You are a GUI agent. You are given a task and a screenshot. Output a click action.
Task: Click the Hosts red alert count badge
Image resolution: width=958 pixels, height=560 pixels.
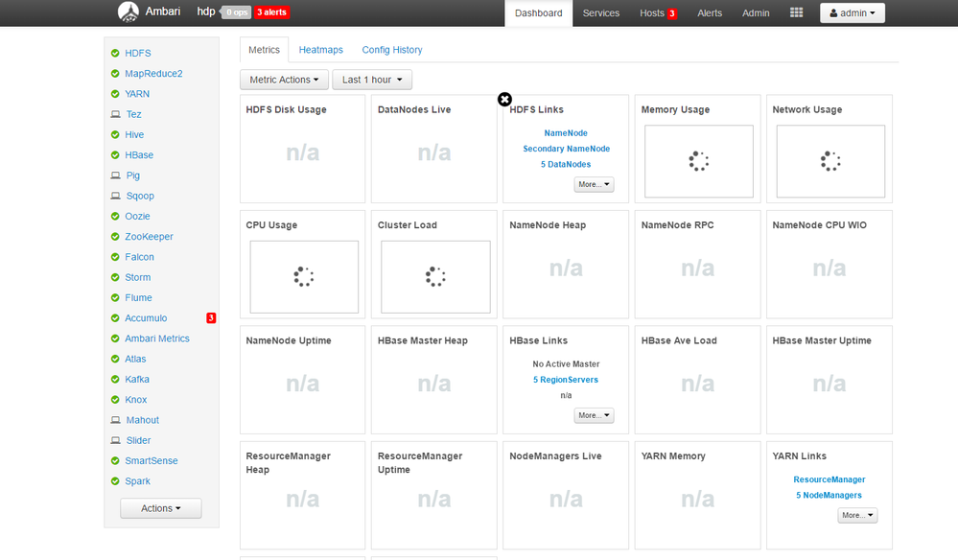tap(672, 13)
